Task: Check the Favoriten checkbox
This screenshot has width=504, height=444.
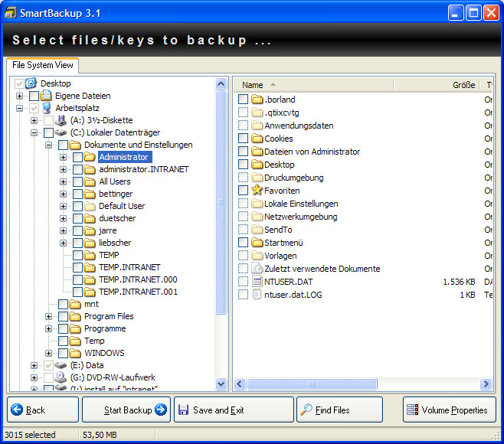Action: click(x=243, y=190)
